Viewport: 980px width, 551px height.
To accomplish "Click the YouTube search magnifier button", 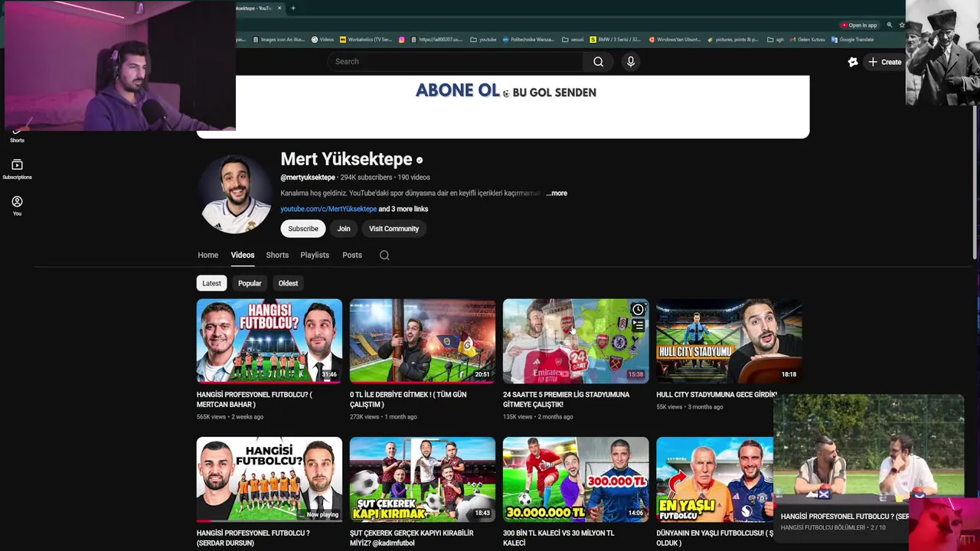I will click(x=598, y=62).
